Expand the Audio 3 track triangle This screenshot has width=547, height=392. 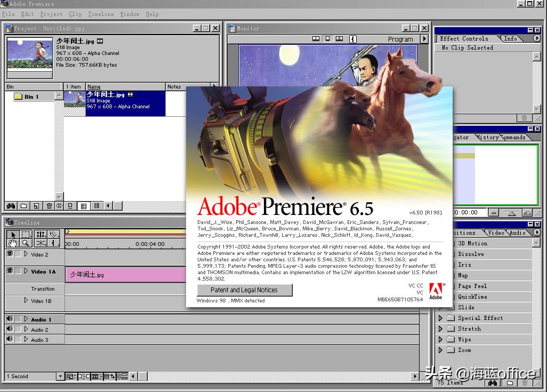26,339
